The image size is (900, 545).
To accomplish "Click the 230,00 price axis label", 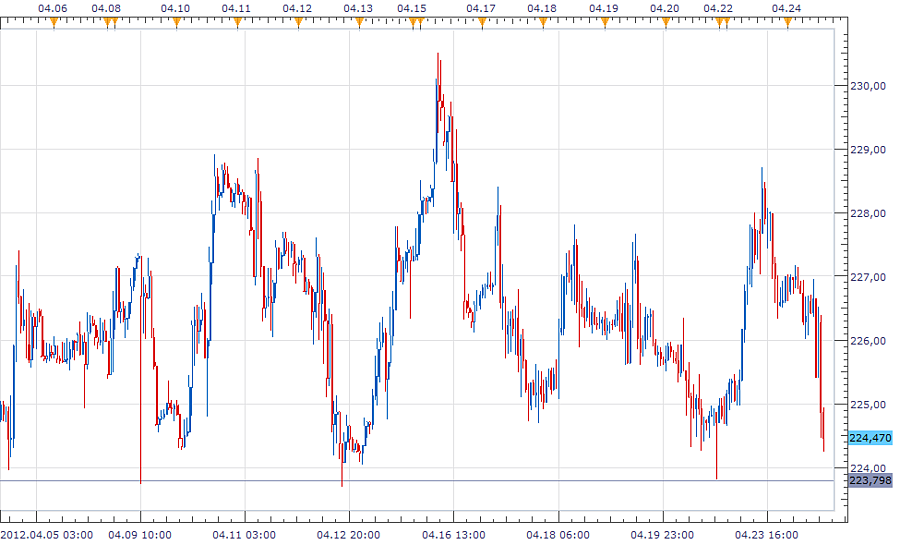I will click(868, 86).
